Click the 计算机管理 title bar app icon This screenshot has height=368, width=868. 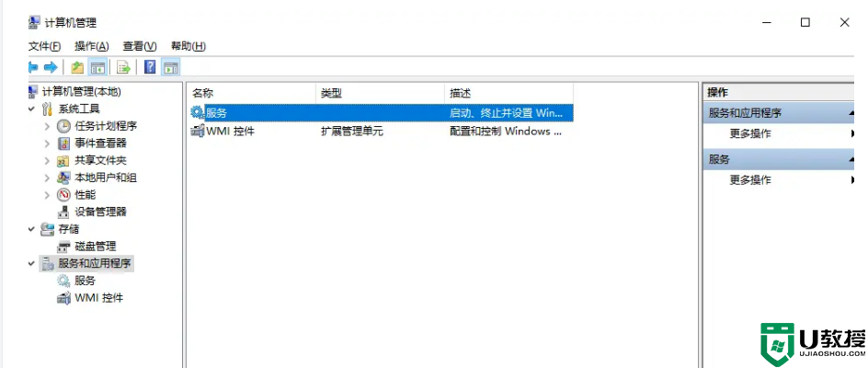point(33,22)
